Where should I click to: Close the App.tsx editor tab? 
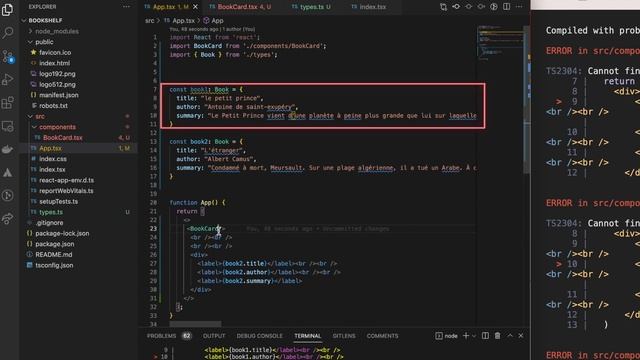coord(196,7)
